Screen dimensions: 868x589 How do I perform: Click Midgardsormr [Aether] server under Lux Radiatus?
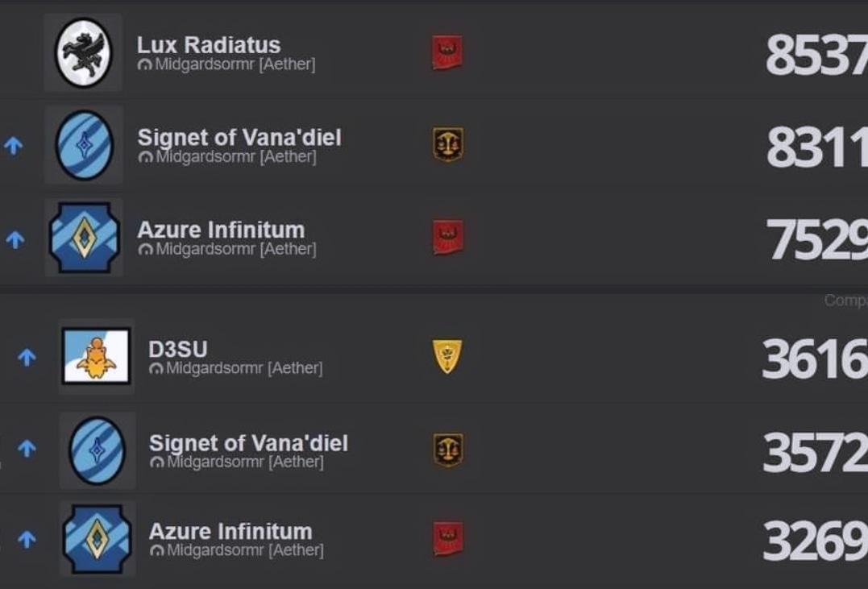click(x=235, y=64)
